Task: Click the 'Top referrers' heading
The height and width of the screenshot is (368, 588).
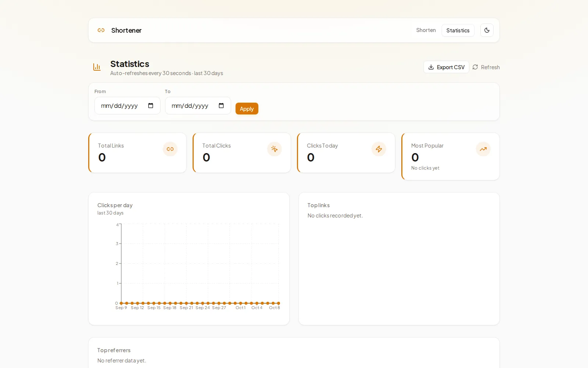Action: tap(114, 350)
